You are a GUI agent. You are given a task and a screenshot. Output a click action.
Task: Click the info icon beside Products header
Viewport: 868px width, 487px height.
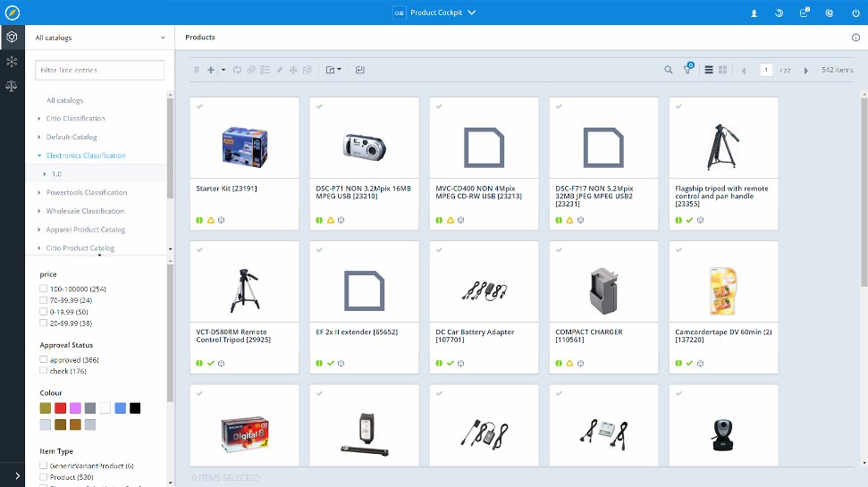[855, 37]
